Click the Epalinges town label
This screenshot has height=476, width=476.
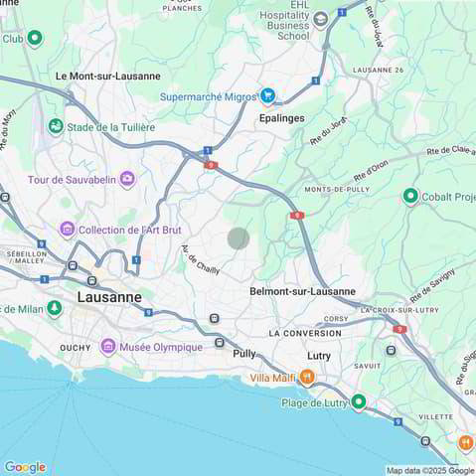[x=282, y=118]
